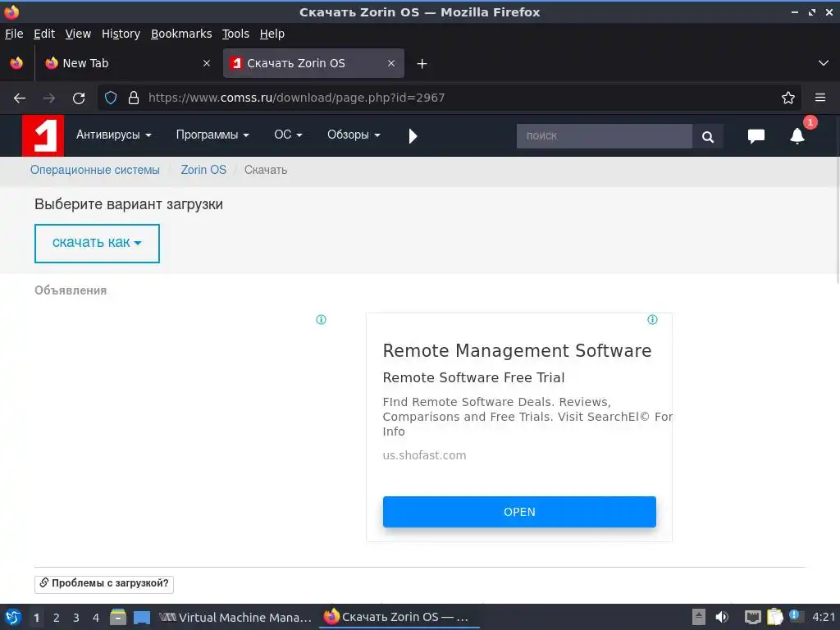Open the comments chat icon
Screen dimensions: 840x630
point(756,136)
